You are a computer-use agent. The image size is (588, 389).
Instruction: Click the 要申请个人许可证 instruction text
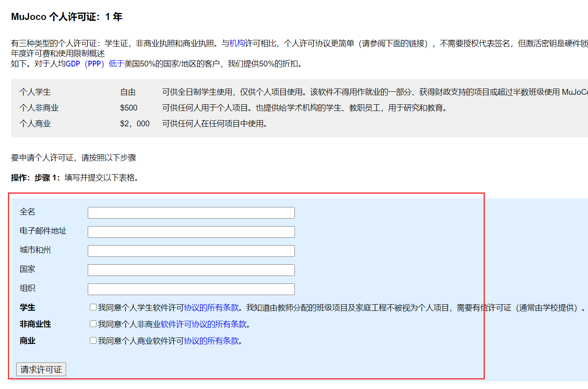point(74,158)
